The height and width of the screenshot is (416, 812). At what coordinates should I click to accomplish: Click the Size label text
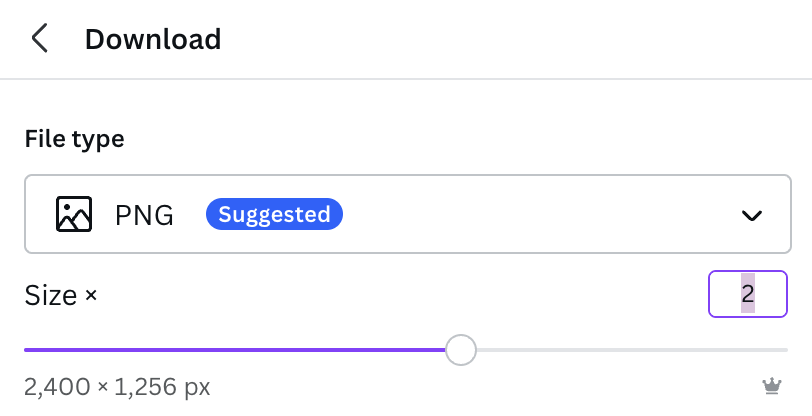pyautogui.click(x=51, y=296)
